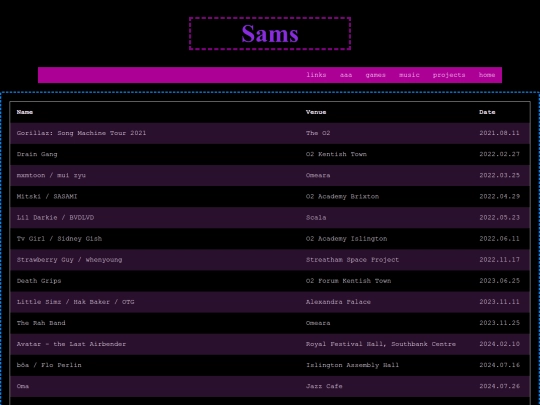Select Avatar - the Last Airbender entry

click(x=71, y=344)
